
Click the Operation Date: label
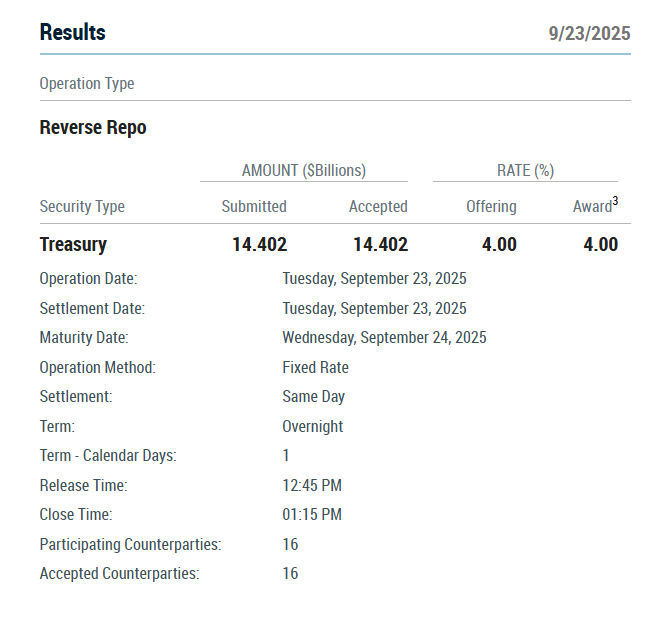[x=89, y=279]
